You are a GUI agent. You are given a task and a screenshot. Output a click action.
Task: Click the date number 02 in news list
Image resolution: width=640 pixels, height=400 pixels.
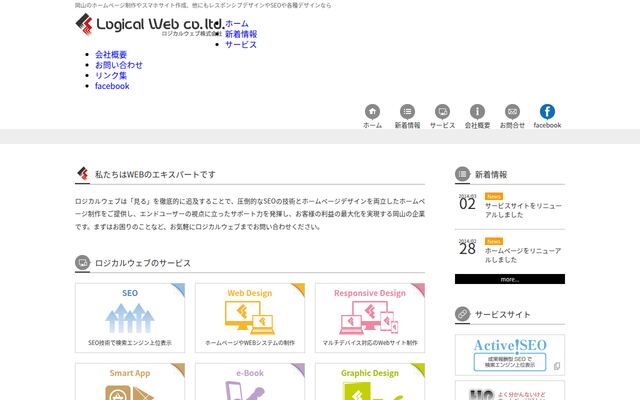pos(467,204)
